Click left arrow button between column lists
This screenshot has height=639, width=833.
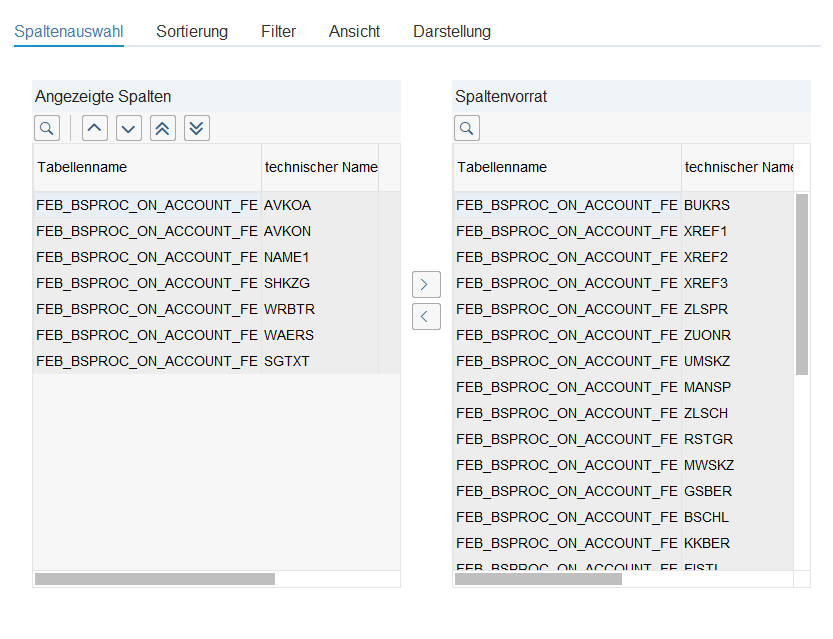(426, 317)
